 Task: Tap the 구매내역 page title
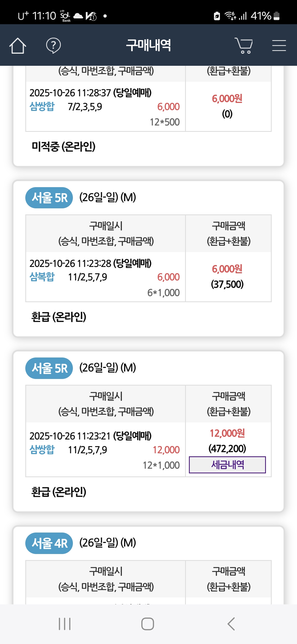point(148,45)
